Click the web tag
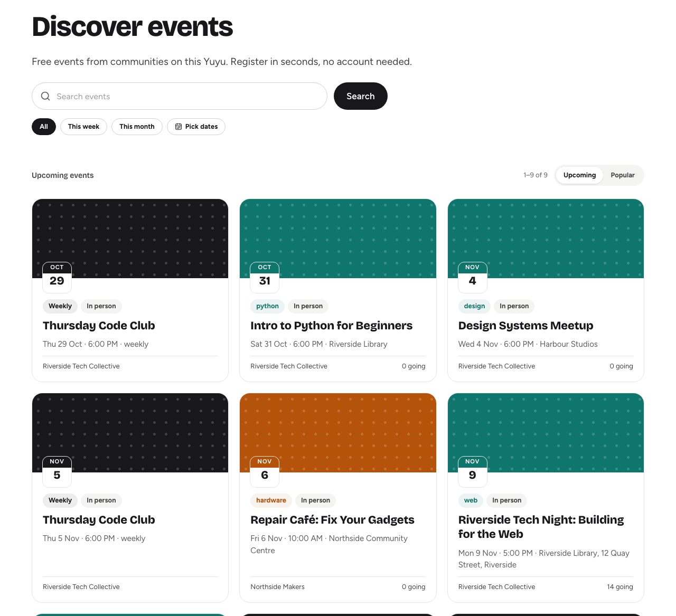This screenshot has width=676, height=616. pos(471,500)
